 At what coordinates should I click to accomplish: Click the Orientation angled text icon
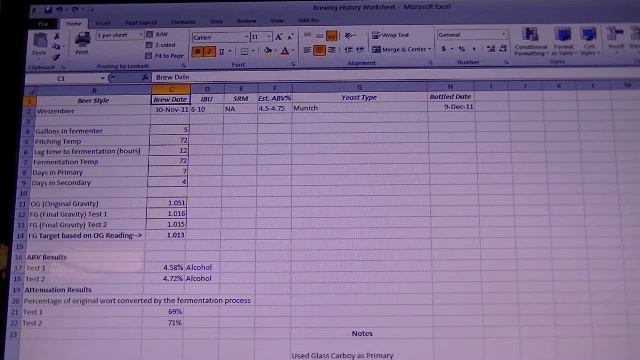(x=349, y=36)
